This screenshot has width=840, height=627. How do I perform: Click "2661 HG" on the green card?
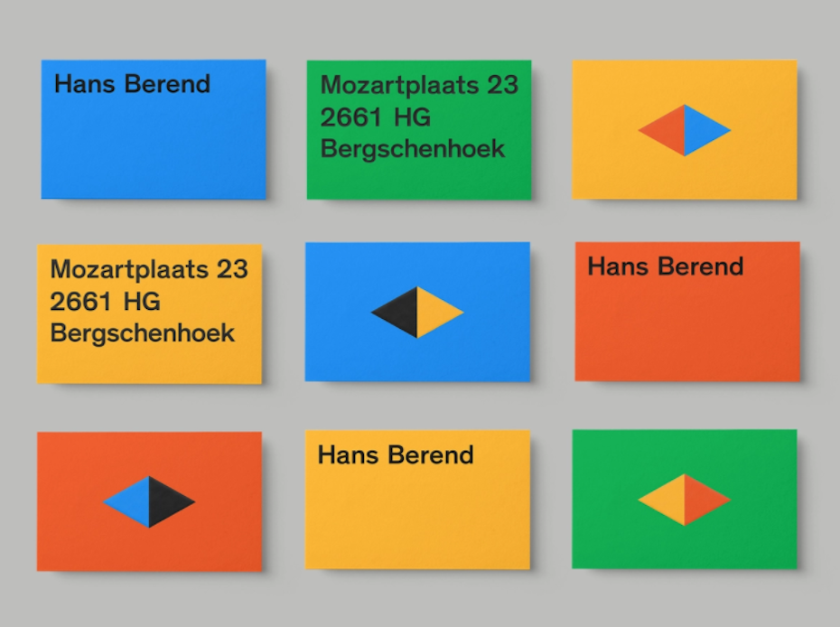[x=376, y=117]
